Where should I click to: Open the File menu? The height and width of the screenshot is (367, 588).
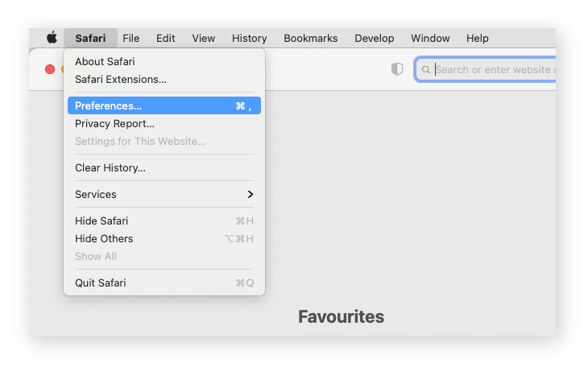pyautogui.click(x=131, y=38)
